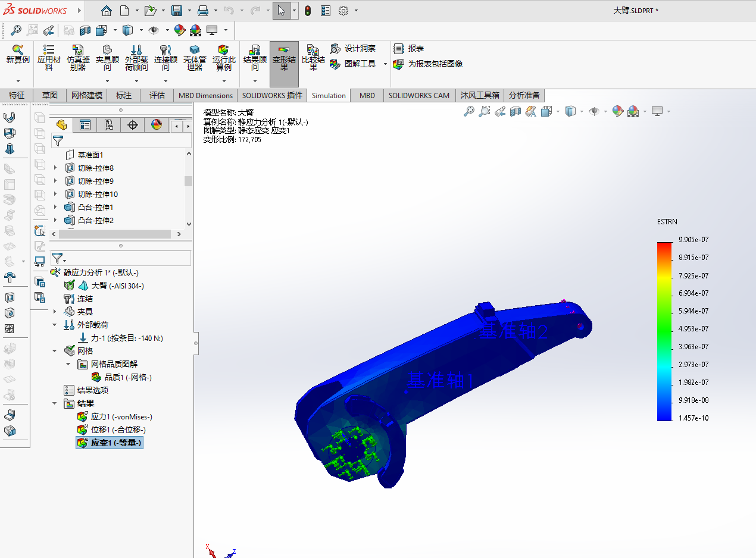Open File Properties list icon in top bar
The width and height of the screenshot is (756, 558).
tap(325, 11)
